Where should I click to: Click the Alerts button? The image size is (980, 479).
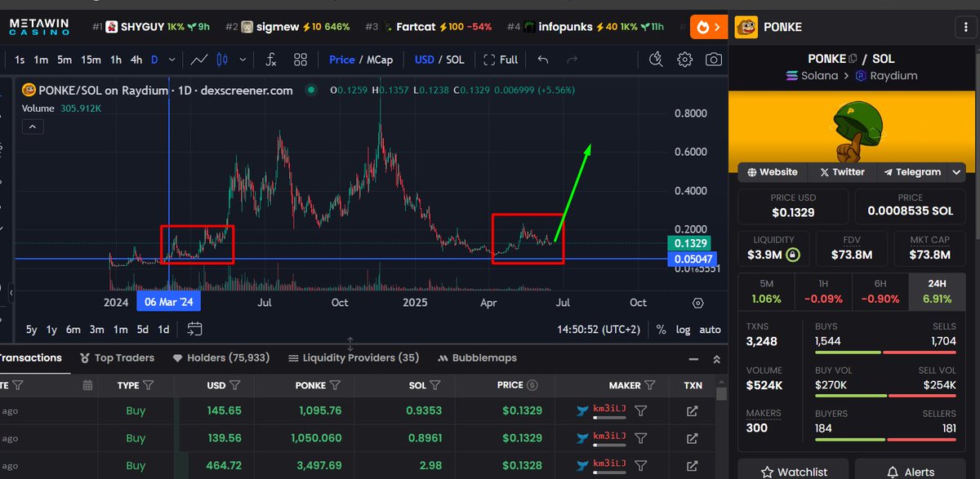point(911,472)
